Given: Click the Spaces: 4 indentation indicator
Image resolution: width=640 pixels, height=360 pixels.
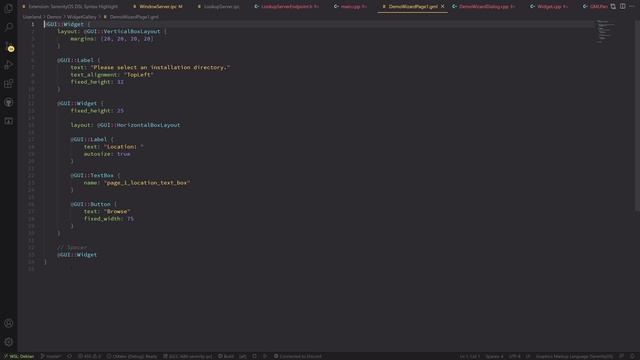Looking at the screenshot, I should (494, 356).
